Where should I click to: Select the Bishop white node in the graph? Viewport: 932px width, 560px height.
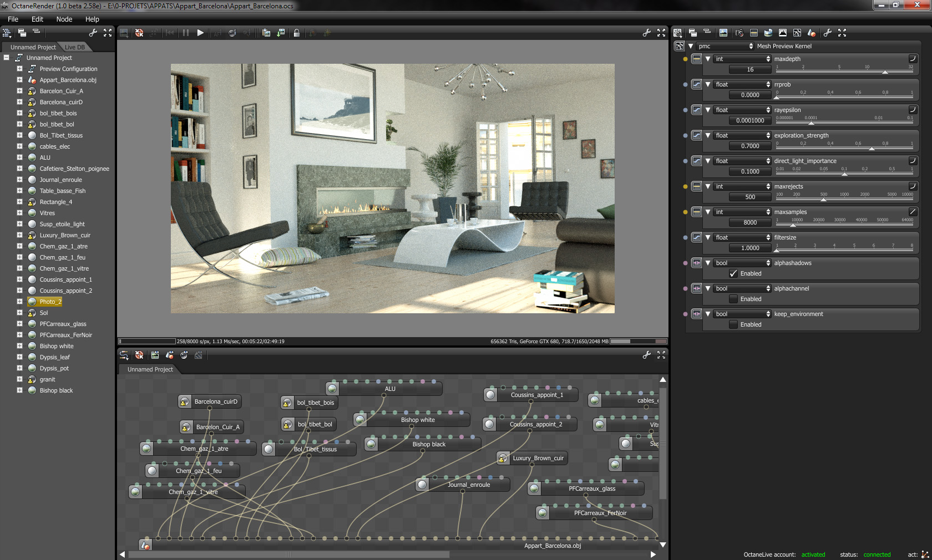click(412, 420)
